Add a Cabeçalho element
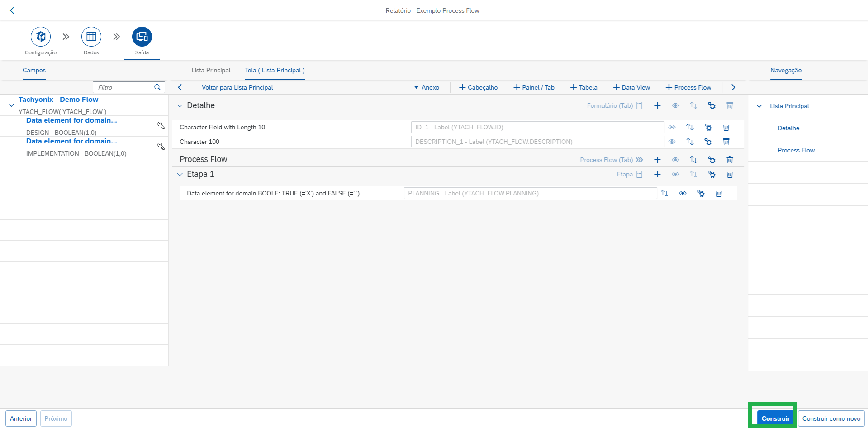 point(478,87)
